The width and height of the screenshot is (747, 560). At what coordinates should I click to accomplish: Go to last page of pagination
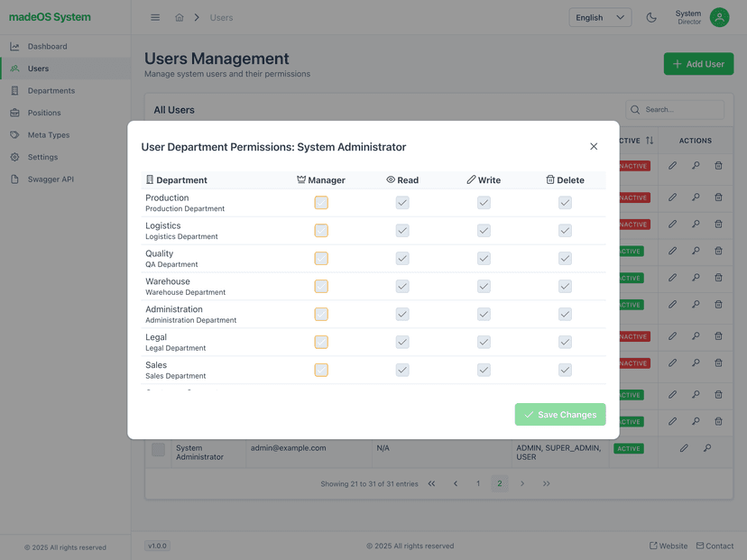point(547,484)
